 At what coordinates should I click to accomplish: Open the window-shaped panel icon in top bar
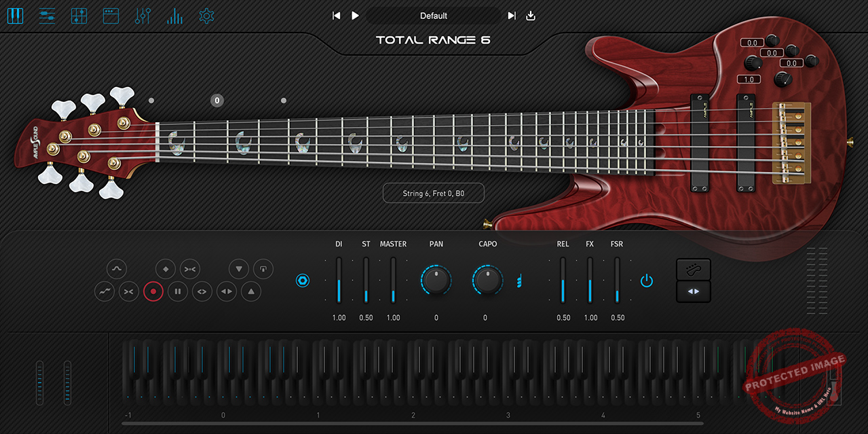(111, 16)
